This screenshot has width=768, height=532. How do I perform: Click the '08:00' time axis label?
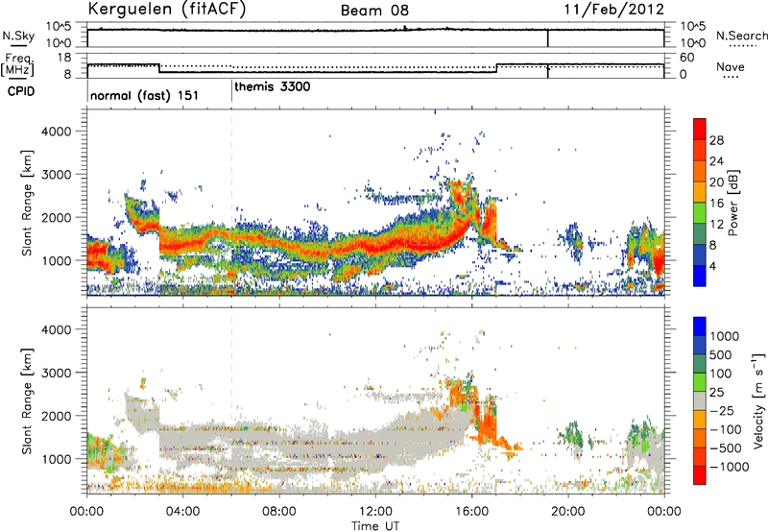click(x=279, y=512)
